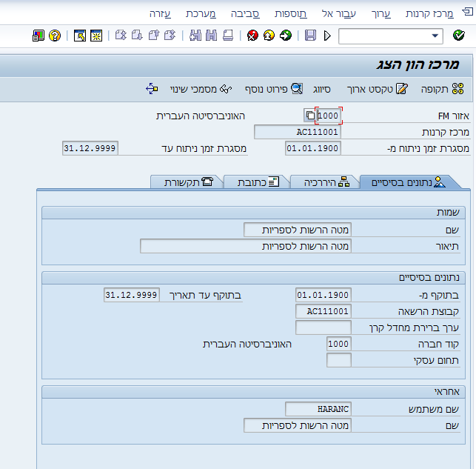Open the command field history dropdown
This screenshot has width=476, height=469.
pos(435,36)
